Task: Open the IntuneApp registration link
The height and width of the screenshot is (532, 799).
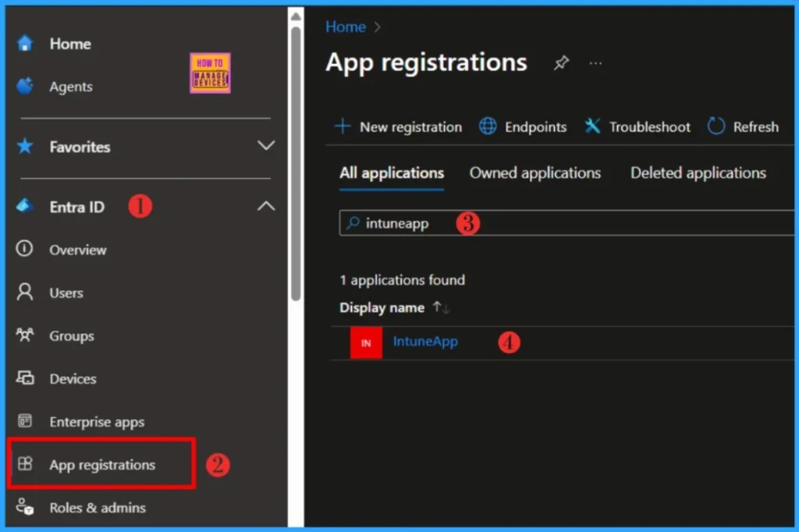Action: coord(425,342)
